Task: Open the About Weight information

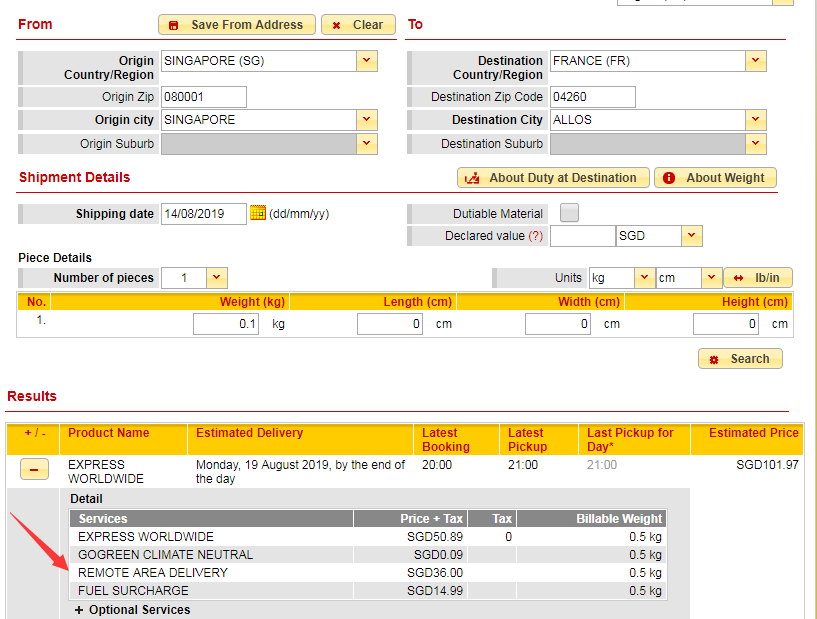Action: (715, 178)
